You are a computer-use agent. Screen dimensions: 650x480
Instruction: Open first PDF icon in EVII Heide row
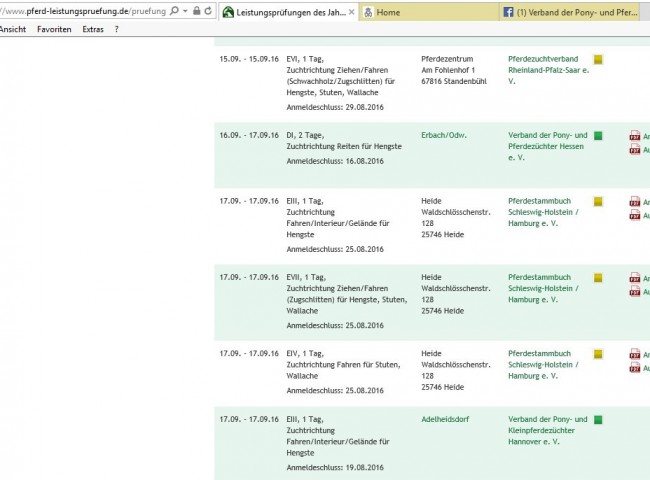(634, 278)
